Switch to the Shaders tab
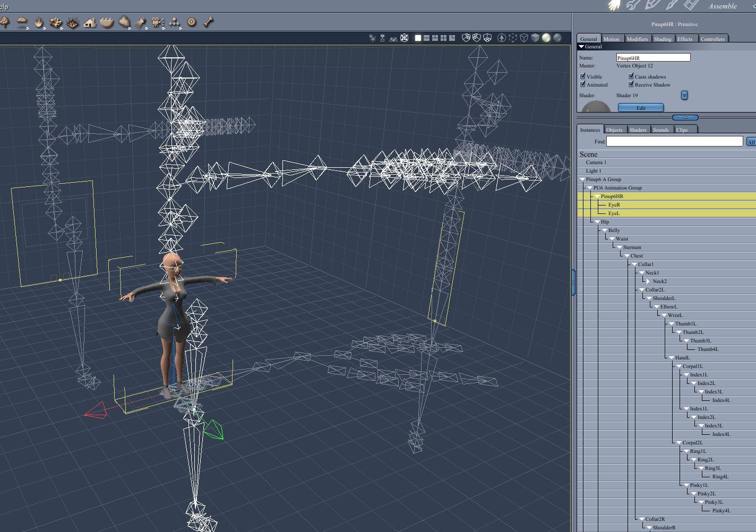This screenshot has width=756, height=532. point(638,130)
